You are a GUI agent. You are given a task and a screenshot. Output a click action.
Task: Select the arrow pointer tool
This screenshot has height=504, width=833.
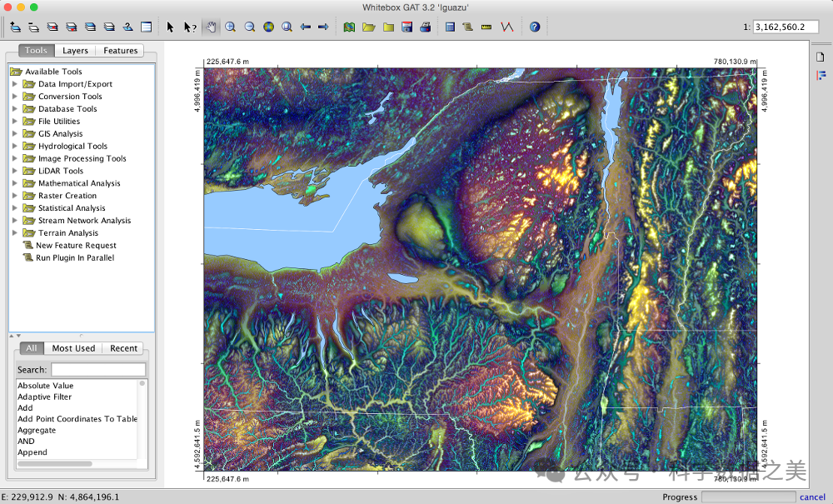coord(170,27)
